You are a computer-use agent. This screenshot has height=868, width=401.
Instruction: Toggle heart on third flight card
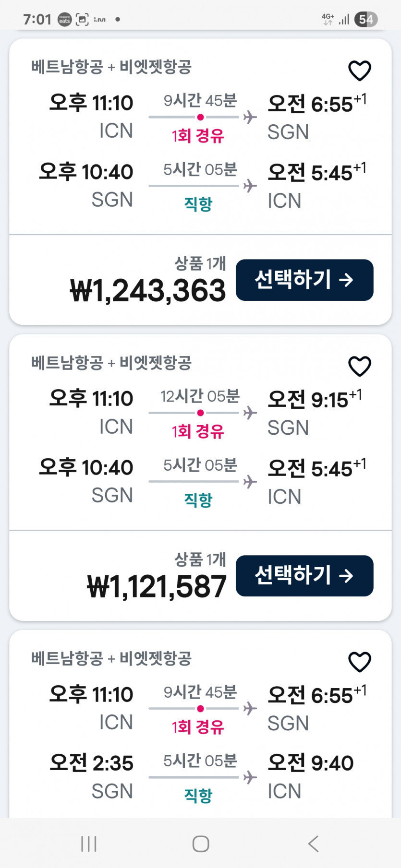359,662
